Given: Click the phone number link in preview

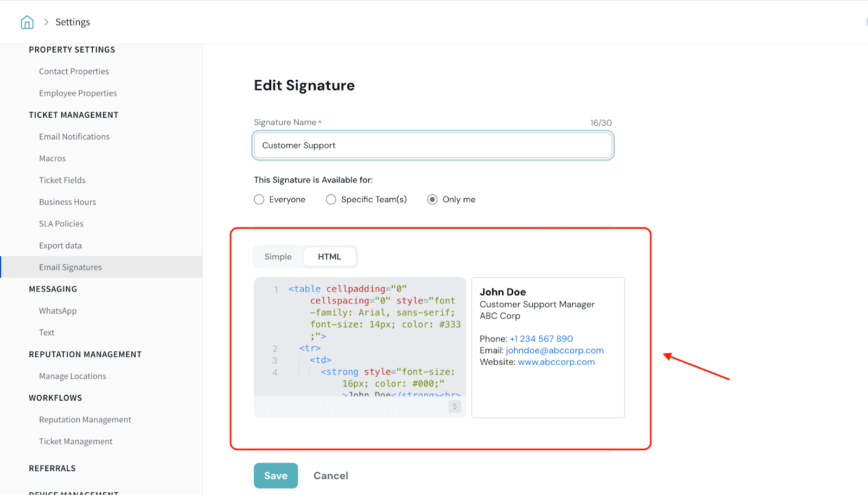Looking at the screenshot, I should (x=541, y=339).
